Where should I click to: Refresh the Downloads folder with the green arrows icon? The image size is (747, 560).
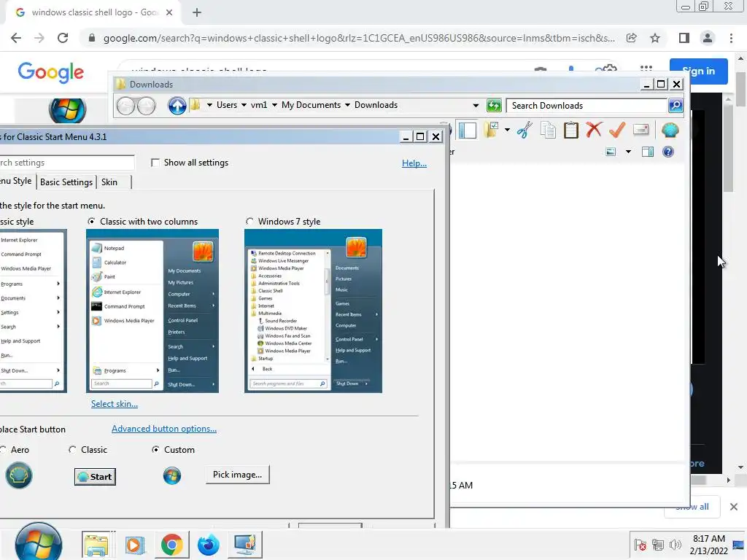pos(494,105)
